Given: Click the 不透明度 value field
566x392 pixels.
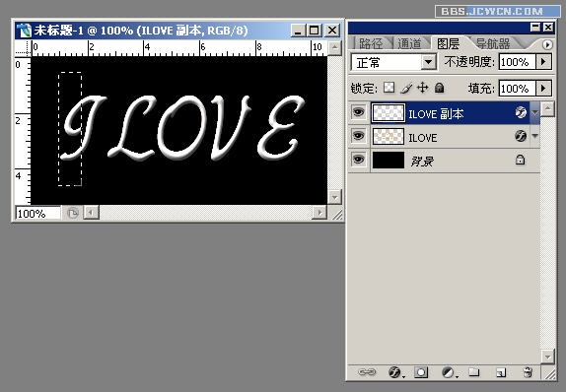Looking at the screenshot, I should pos(518,62).
